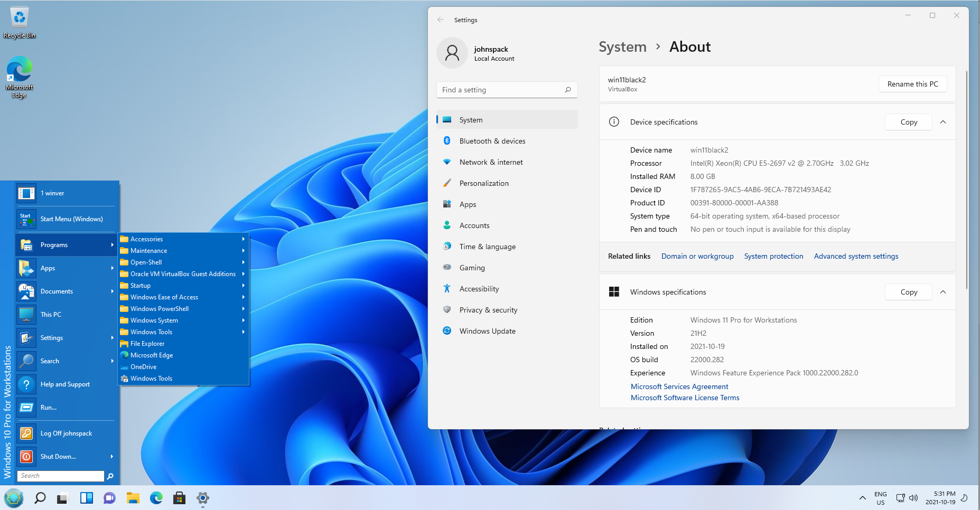Expand Windows PowerShell folder
The height and width of the screenshot is (510, 980).
[x=183, y=309]
